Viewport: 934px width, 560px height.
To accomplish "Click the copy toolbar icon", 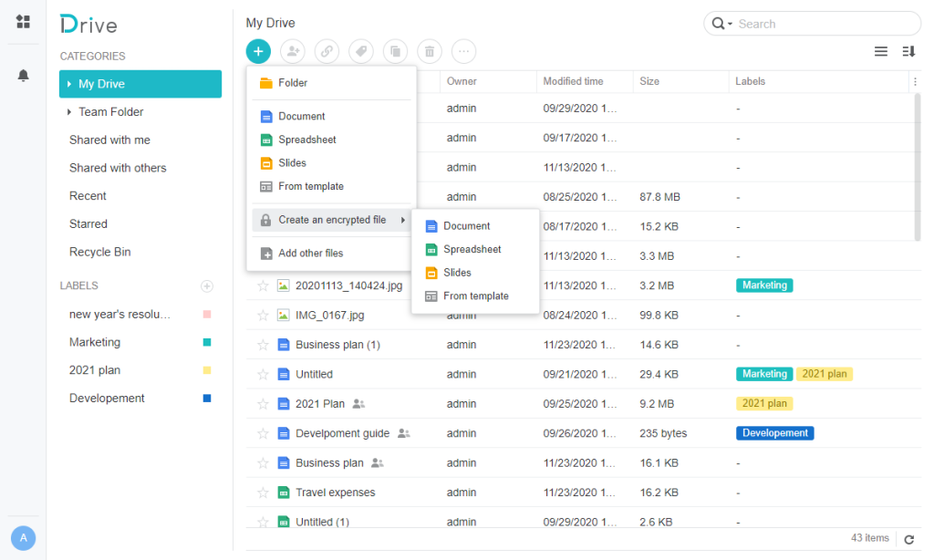I will [x=396, y=51].
